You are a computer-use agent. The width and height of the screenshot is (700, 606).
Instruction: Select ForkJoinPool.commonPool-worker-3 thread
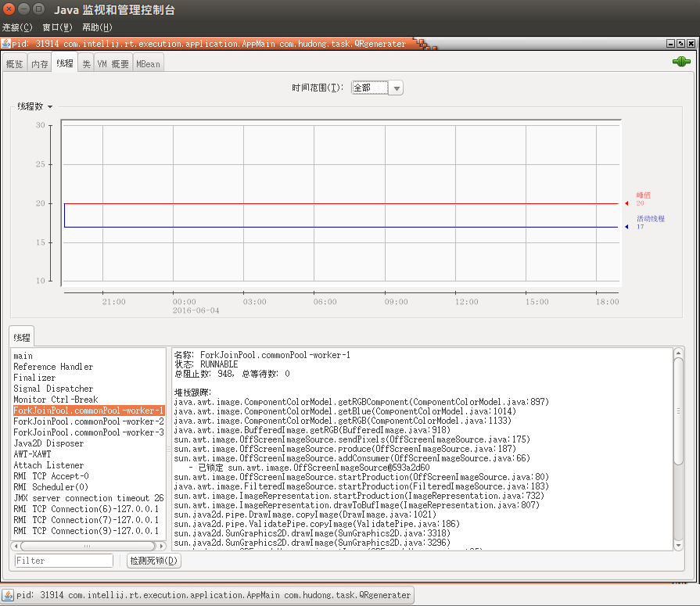tap(88, 432)
